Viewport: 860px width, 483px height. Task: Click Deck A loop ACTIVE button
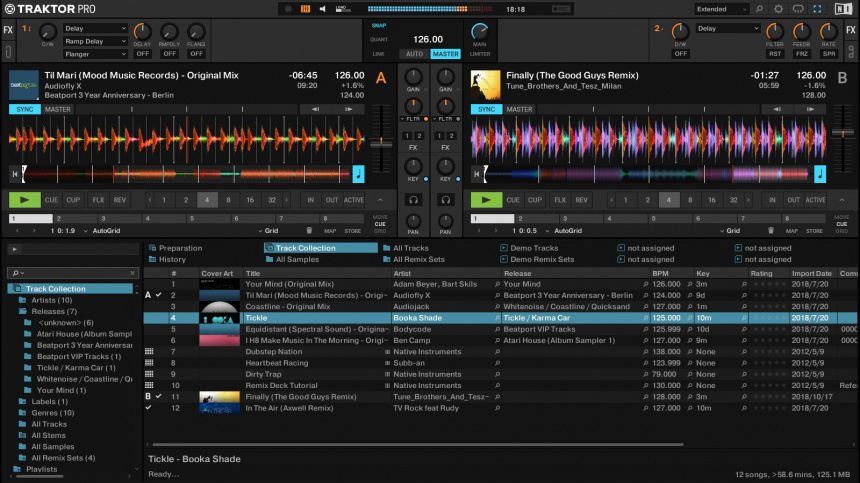354,200
